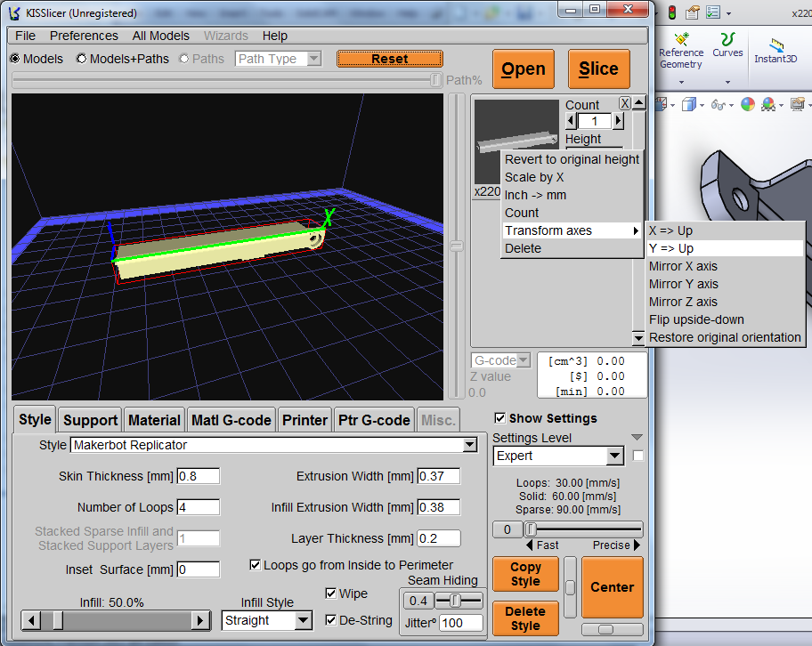Click SolidWorks apply scene icon
Viewport: 812px width, 646px height.
(x=768, y=105)
